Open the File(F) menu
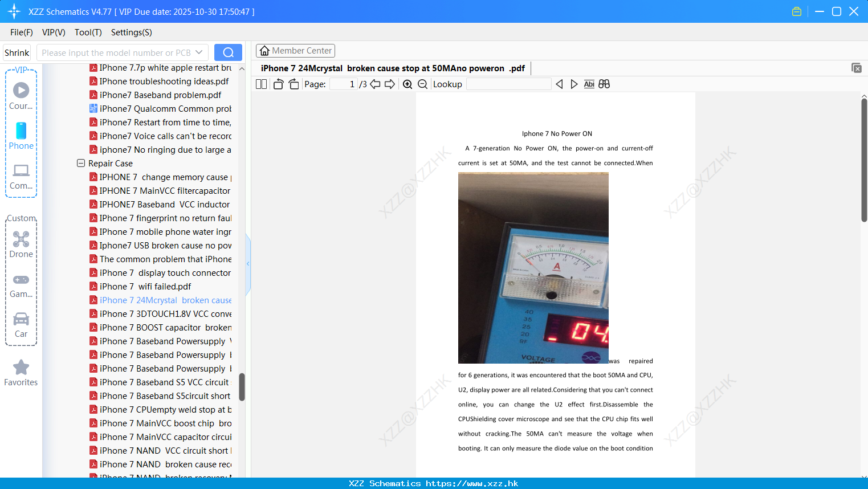The width and height of the screenshot is (868, 489). pyautogui.click(x=22, y=32)
